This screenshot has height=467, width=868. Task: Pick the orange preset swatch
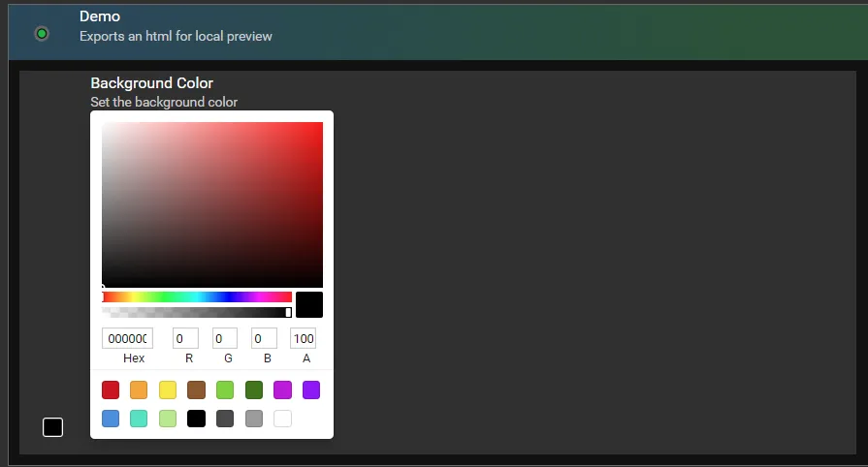(139, 390)
